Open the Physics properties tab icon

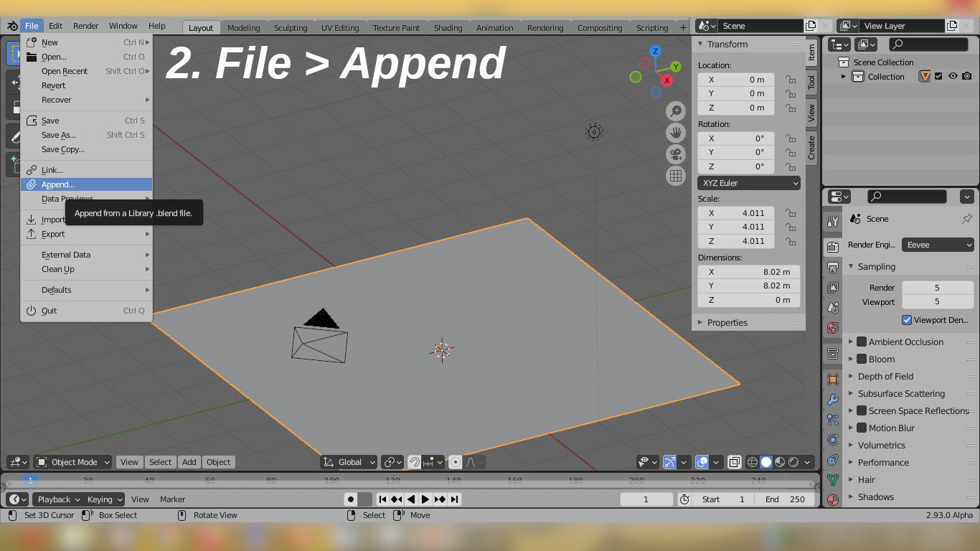[832, 440]
